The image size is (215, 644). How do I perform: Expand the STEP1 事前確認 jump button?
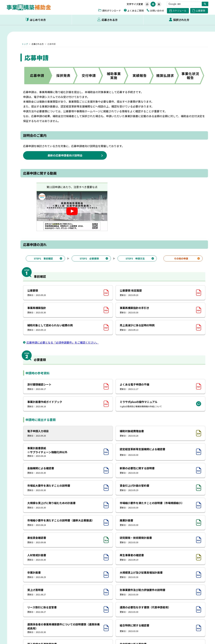point(45,258)
